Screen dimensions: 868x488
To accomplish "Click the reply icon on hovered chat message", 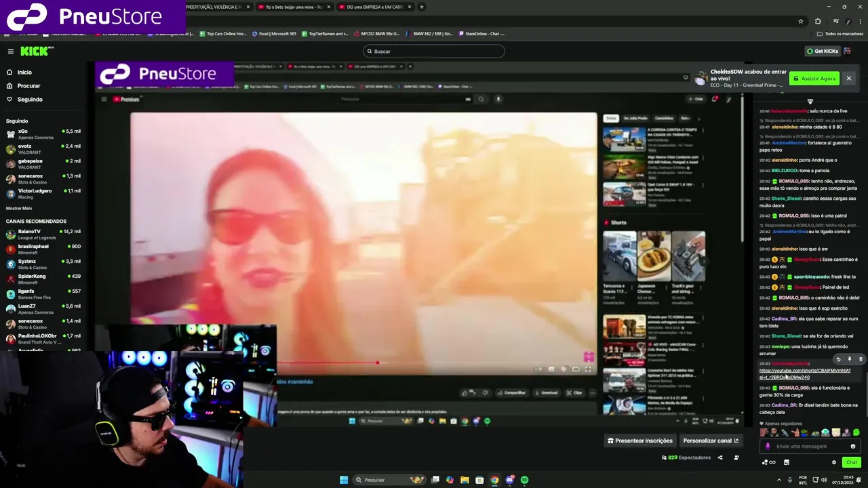I will 838,360.
